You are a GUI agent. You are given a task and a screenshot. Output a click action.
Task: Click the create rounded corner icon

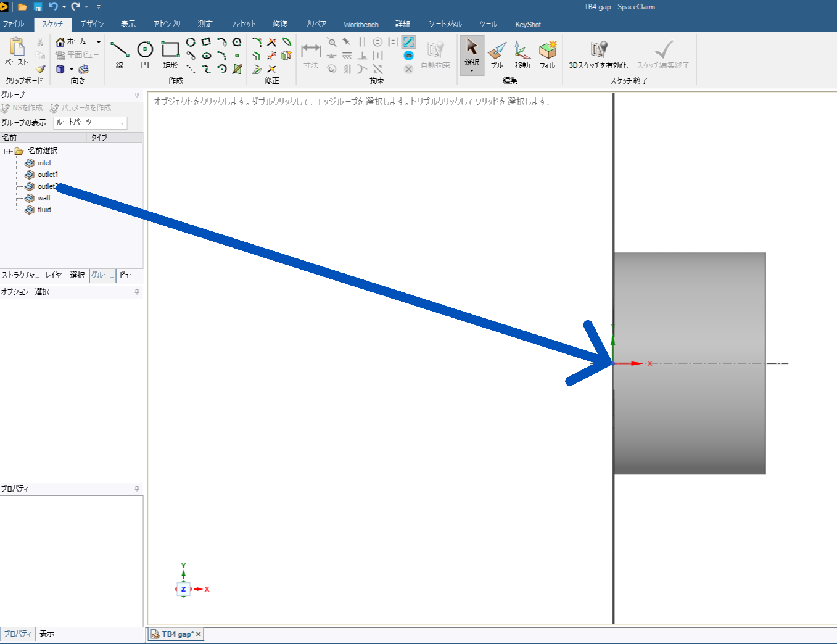[257, 42]
